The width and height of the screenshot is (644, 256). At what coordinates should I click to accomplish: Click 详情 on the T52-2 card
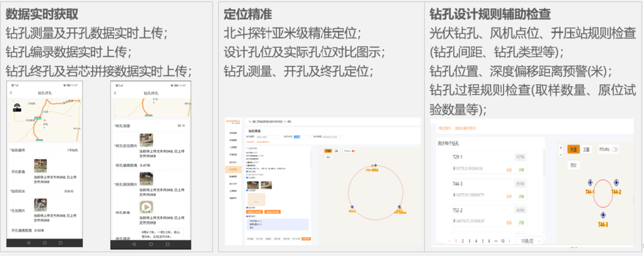(x=522, y=223)
